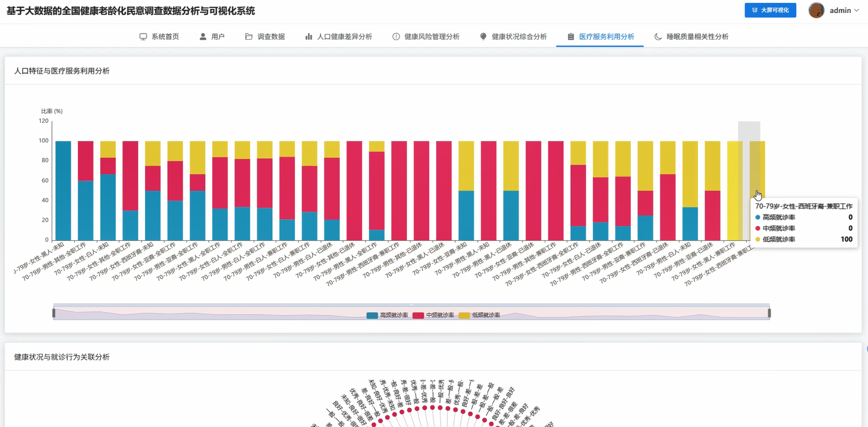The height and width of the screenshot is (427, 868).
Task: Click the right handle of the chart zoom slider
Action: [769, 313]
